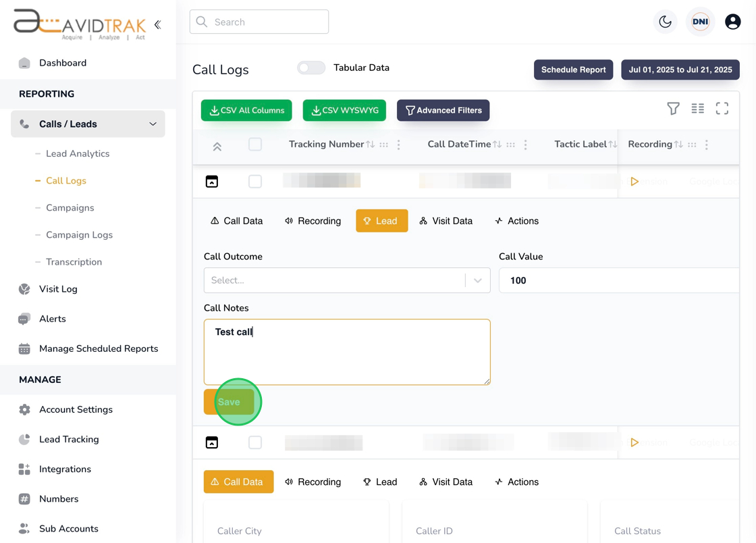
Task: Grab the Recording column drag handle
Action: [692, 145]
